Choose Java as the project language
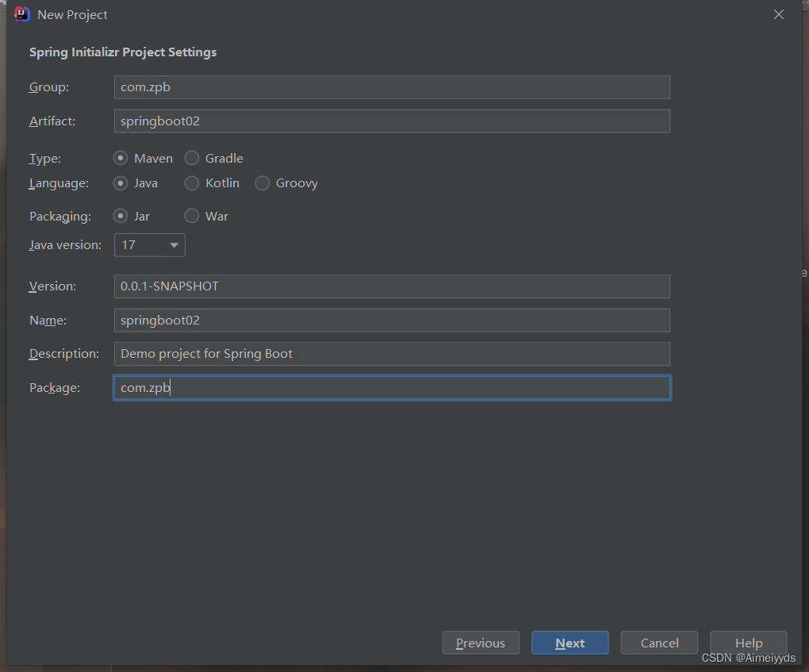Viewport: 809px width, 672px height. (120, 183)
